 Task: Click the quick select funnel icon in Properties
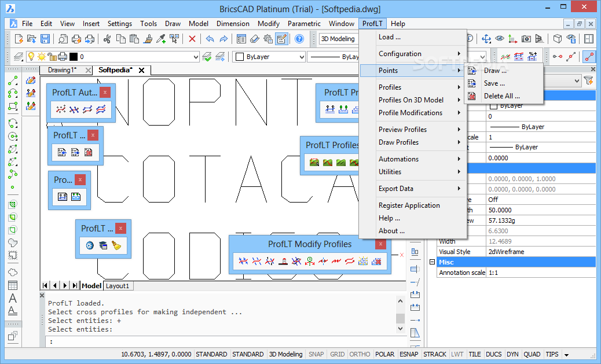588,80
